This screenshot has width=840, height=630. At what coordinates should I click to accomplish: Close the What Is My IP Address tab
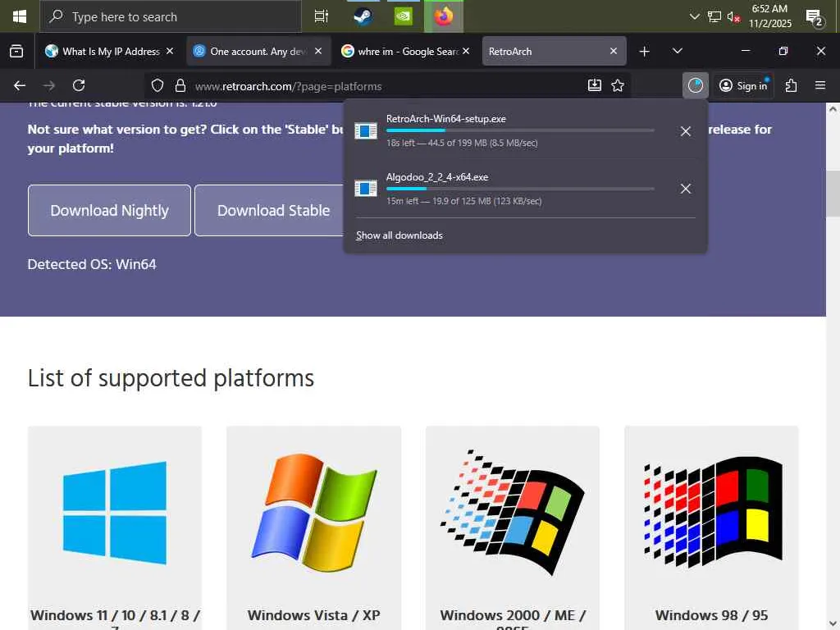click(170, 51)
